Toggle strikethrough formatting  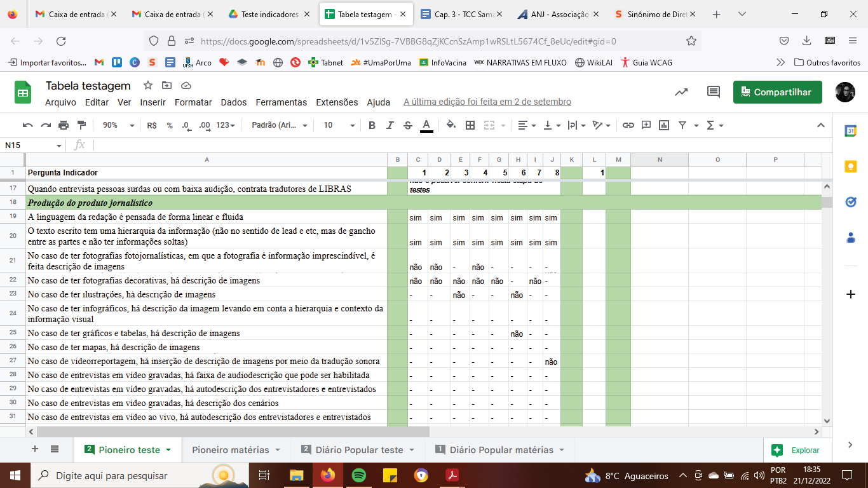(408, 125)
